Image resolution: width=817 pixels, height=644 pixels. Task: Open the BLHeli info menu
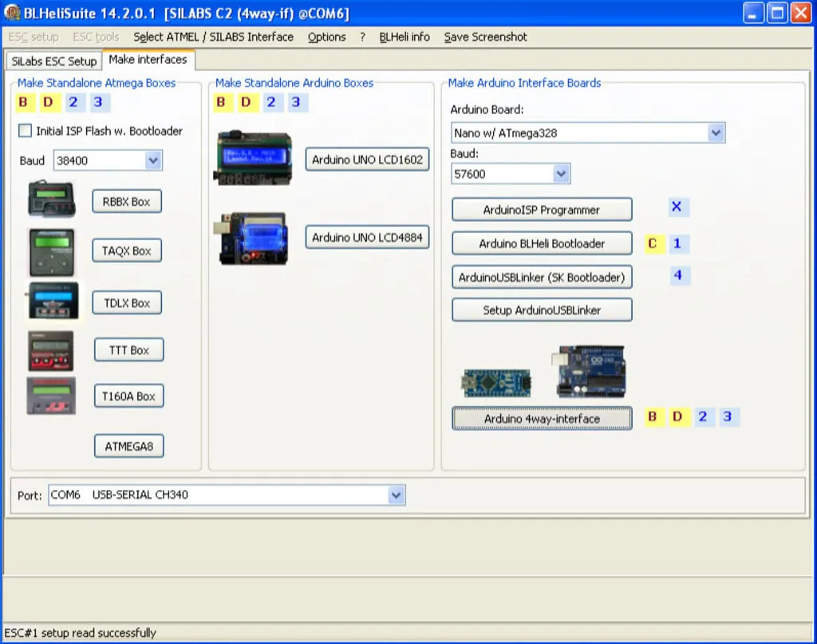405,37
